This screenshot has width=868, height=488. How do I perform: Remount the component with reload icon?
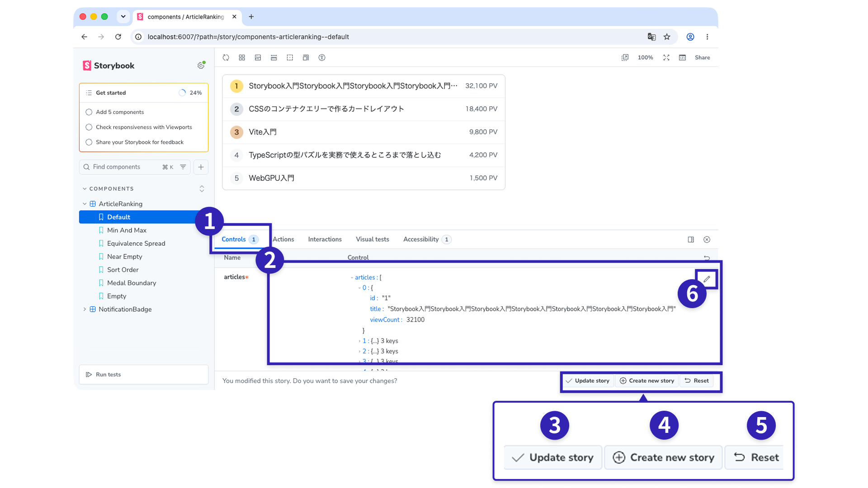[x=226, y=57]
